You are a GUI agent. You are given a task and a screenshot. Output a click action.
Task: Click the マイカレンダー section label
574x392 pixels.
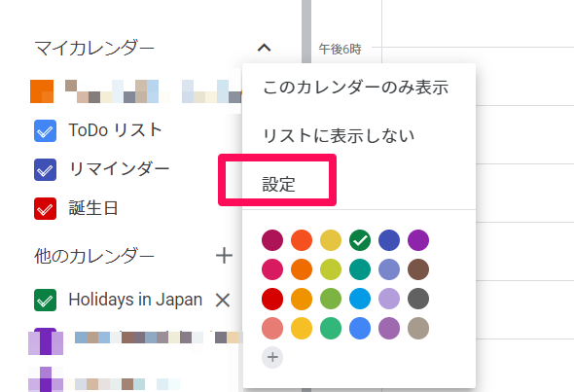click(x=94, y=49)
